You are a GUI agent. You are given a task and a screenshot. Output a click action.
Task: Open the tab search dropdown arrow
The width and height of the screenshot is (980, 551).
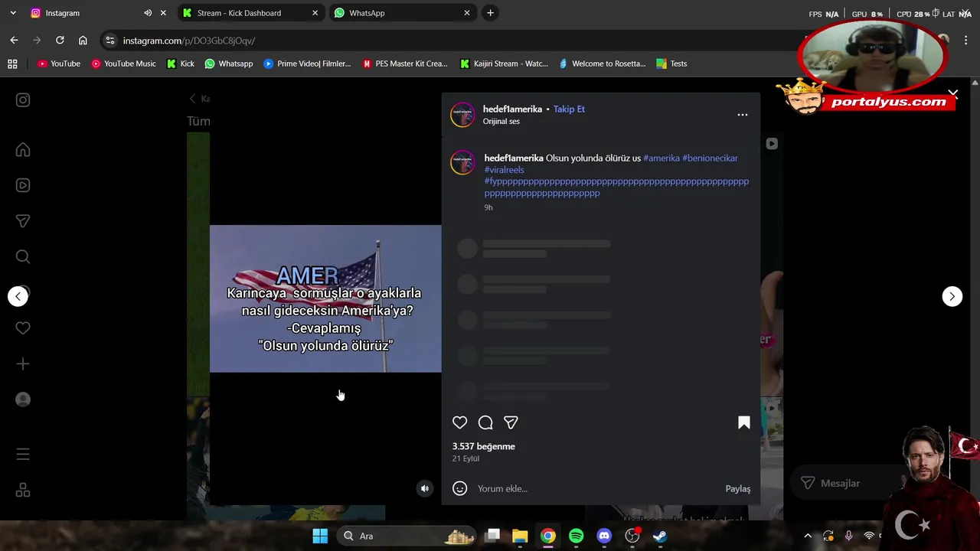(x=12, y=13)
